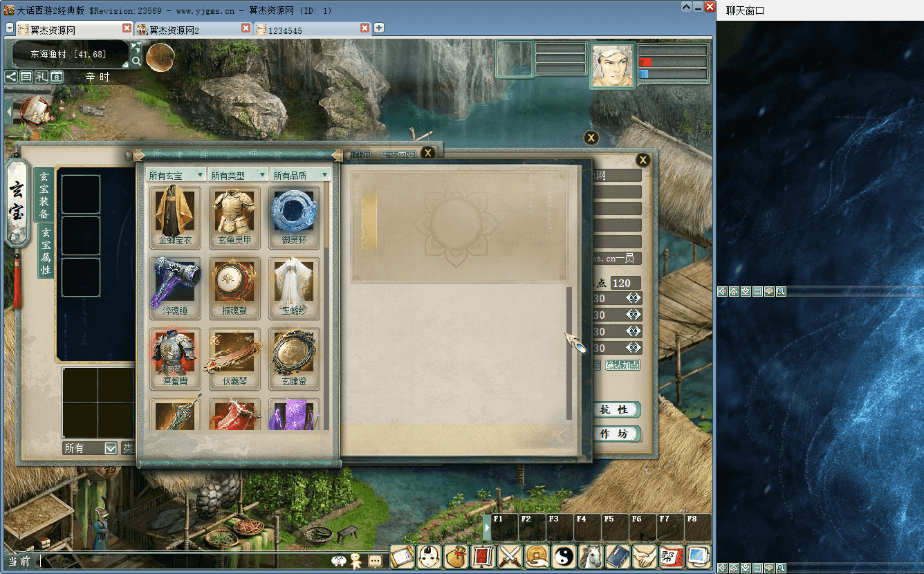Image resolution: width=924 pixels, height=574 pixels.
Task: Click the item list vertical scrollbar
Action: [x=327, y=304]
